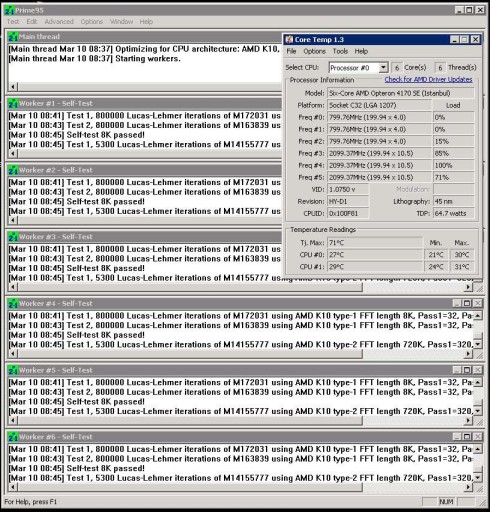Click the Main thread window icon
The image size is (490, 512).
tap(13, 37)
